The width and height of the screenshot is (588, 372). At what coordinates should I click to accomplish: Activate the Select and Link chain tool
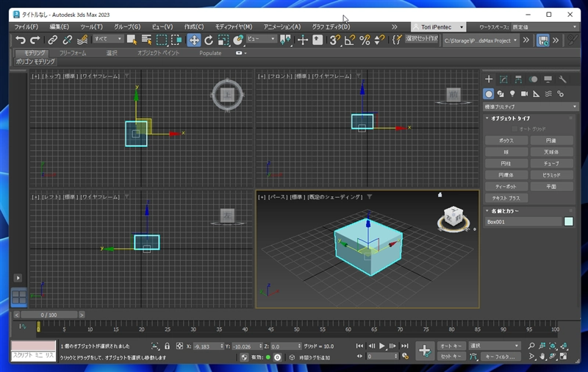pos(52,40)
